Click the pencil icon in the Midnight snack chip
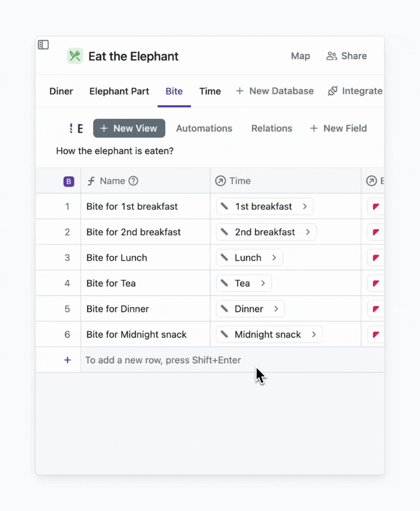The height and width of the screenshot is (511, 420). 225,334
